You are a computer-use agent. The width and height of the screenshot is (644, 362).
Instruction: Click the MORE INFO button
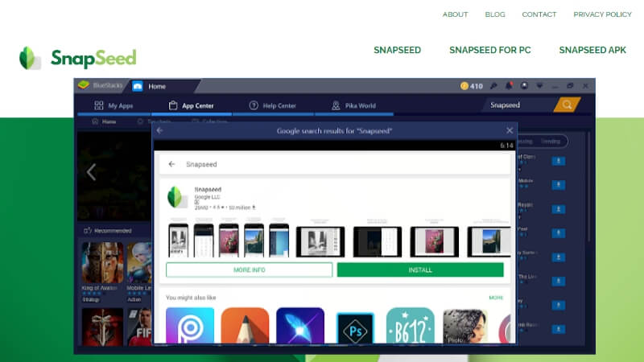tap(249, 269)
